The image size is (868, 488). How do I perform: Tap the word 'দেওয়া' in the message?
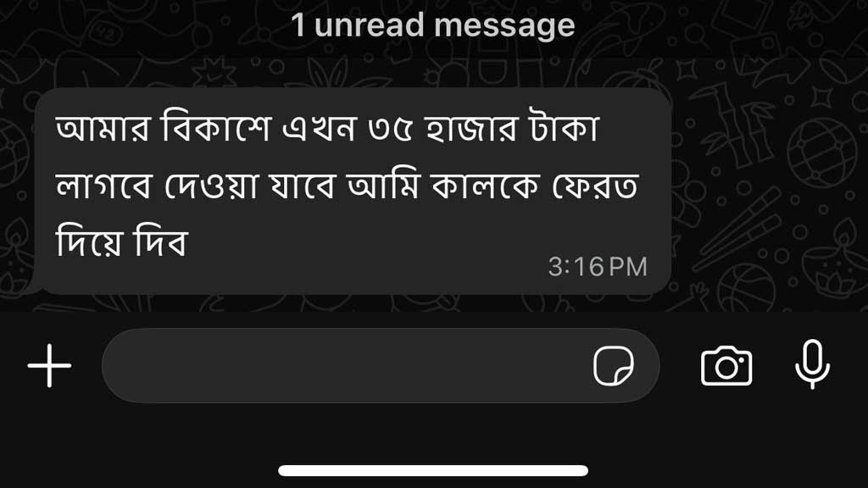coord(211,186)
